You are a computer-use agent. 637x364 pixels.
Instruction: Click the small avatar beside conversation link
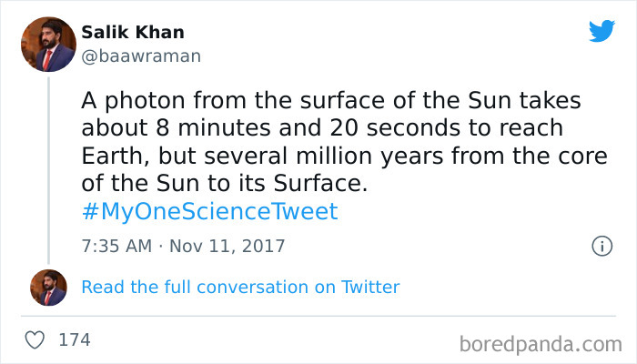[49, 288]
